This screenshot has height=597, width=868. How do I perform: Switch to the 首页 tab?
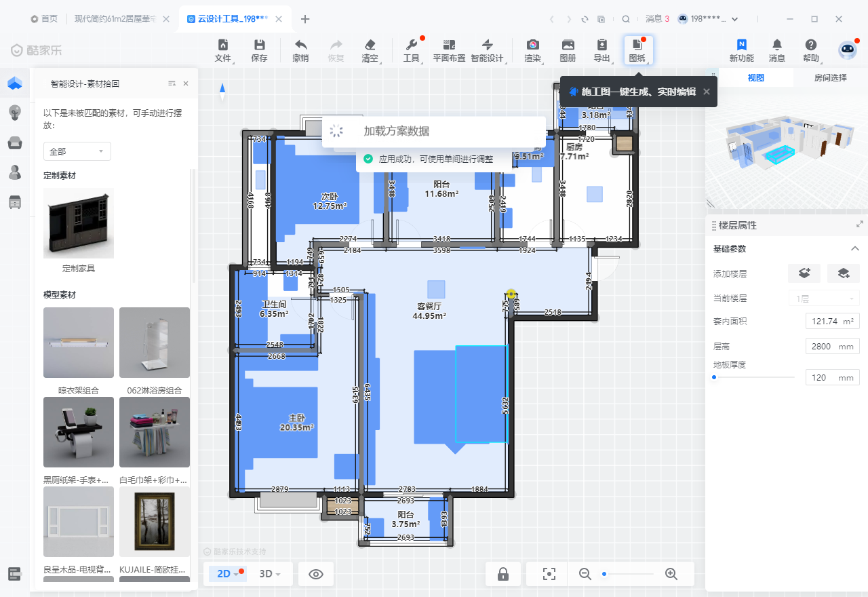coord(45,19)
